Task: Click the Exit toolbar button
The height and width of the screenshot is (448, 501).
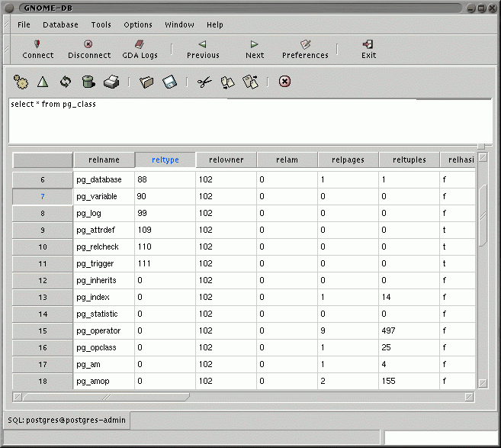Action: pyautogui.click(x=368, y=50)
